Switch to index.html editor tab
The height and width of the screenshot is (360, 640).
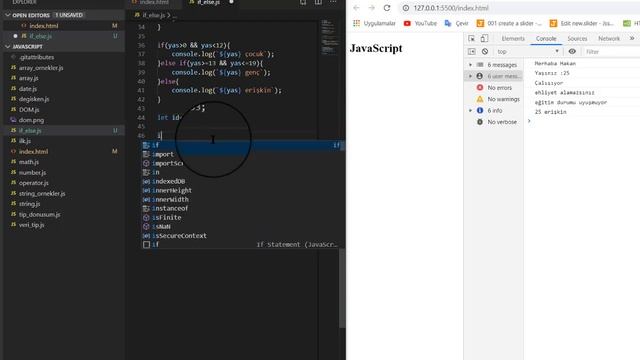pos(154,2)
